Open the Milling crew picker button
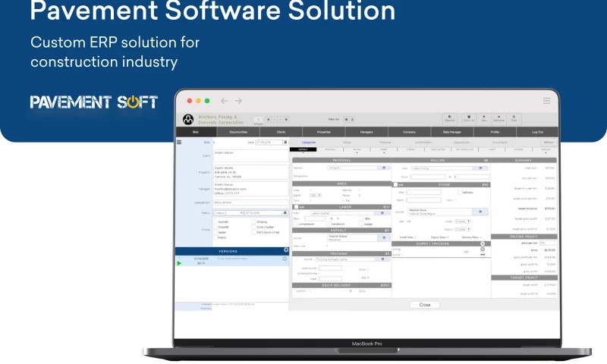Screen dimensions: 607x364 click(x=480, y=168)
